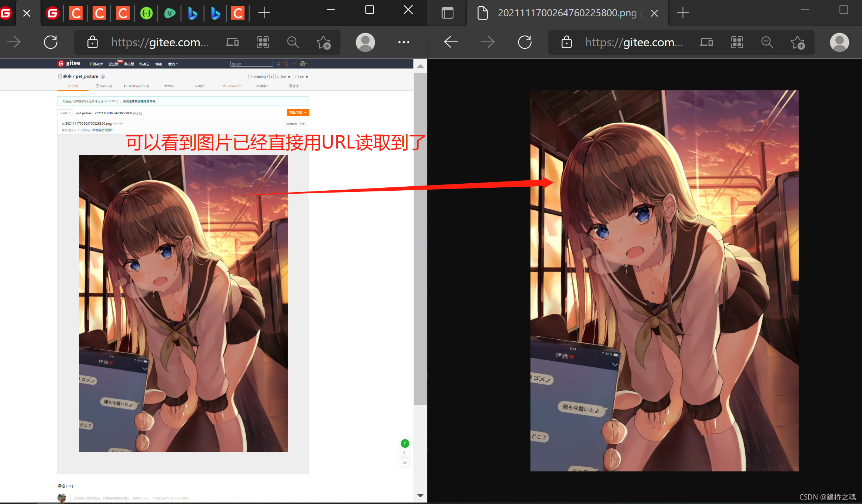This screenshot has height=504, width=862.
Task: Open the gitee user avatar menu
Action: (x=303, y=64)
